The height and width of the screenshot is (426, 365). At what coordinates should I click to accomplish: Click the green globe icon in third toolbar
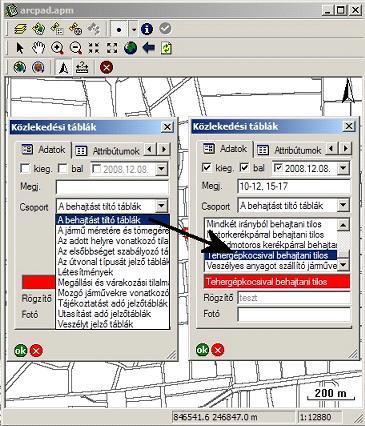pos(20,67)
